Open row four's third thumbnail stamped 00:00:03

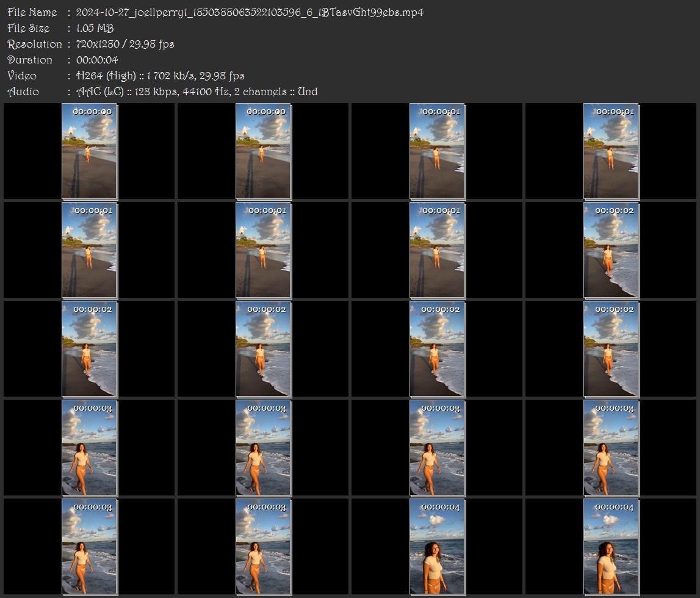pos(438,448)
